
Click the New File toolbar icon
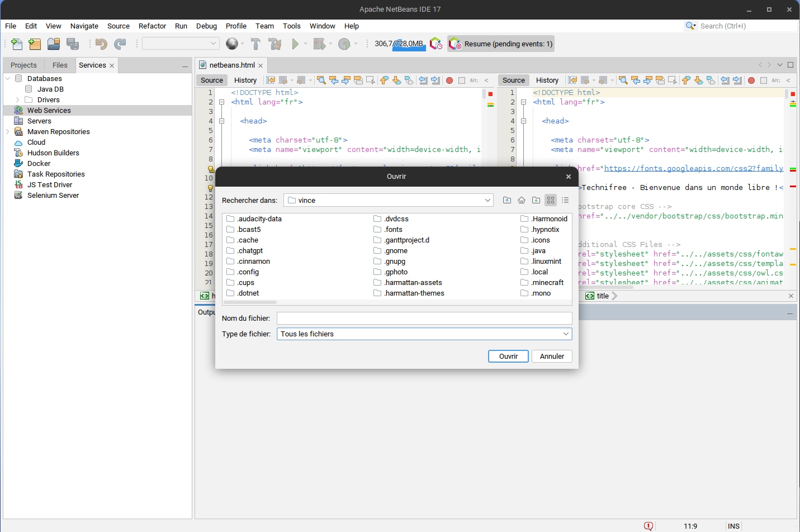pyautogui.click(x=17, y=44)
